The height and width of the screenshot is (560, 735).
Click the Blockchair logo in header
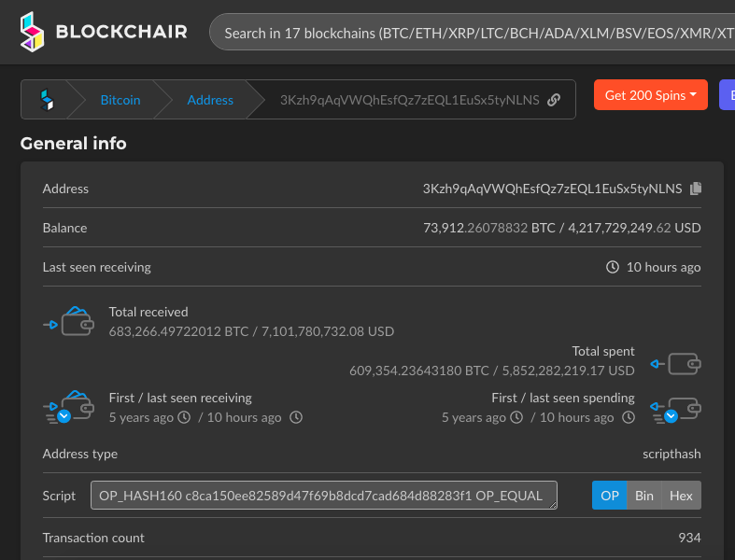coord(104,32)
